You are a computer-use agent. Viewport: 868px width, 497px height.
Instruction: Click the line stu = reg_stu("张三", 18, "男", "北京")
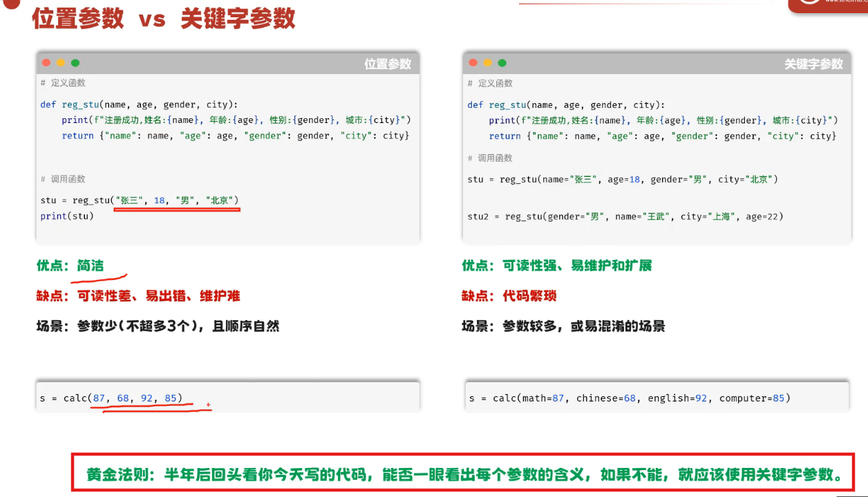(x=140, y=200)
